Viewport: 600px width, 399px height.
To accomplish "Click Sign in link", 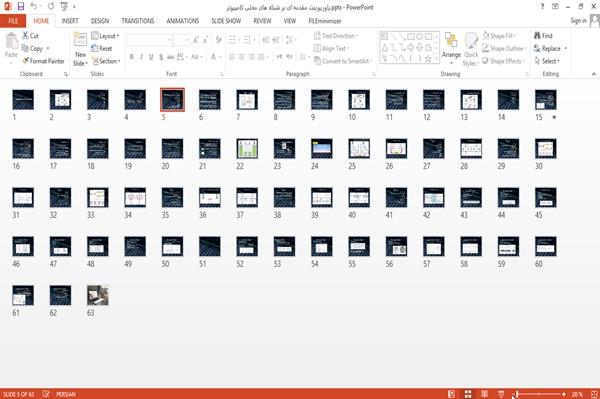I will point(578,21).
